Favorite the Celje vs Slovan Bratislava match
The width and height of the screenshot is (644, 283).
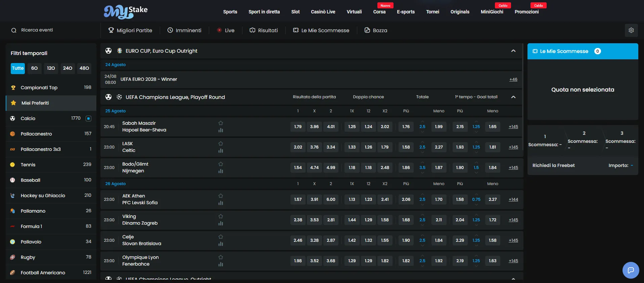(221, 237)
